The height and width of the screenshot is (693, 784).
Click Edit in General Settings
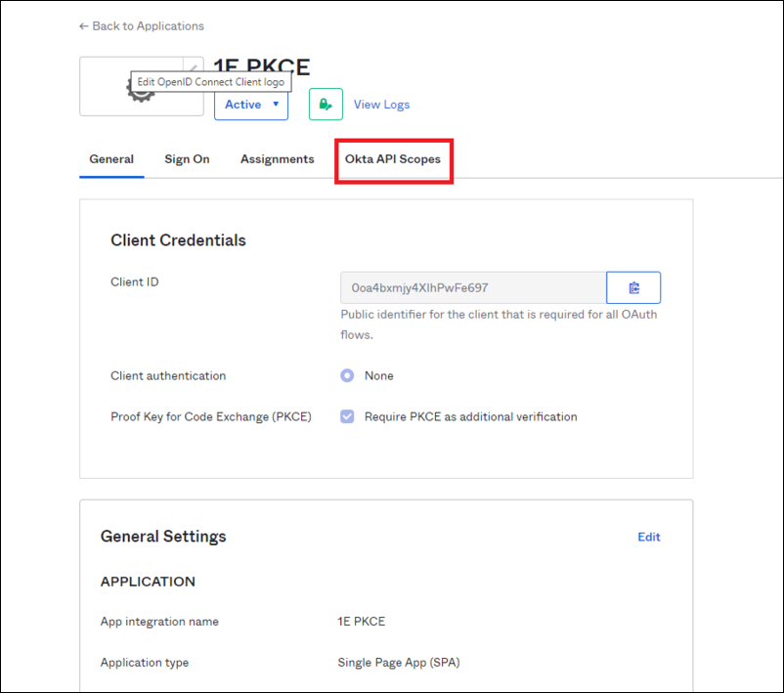[649, 537]
